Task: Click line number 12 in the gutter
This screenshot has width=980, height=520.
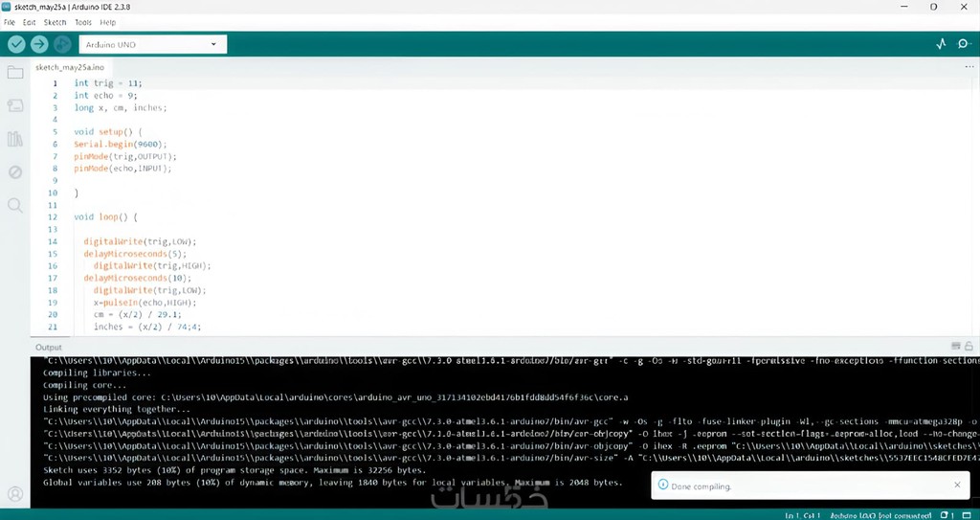Action: pos(53,217)
